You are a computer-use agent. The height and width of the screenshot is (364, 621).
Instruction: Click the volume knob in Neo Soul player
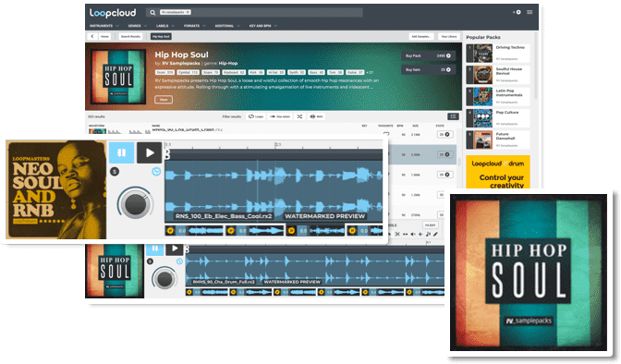(135, 203)
